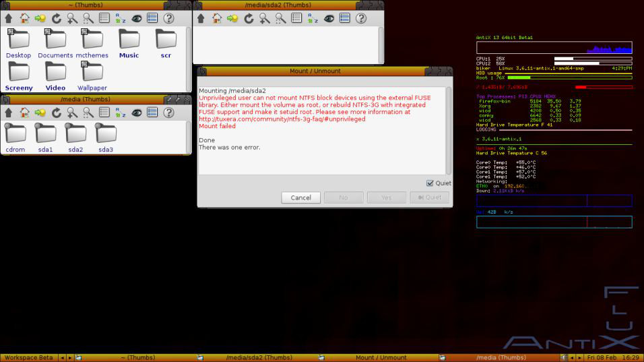Select the cdrom mount point folder
644x362 pixels.
pyautogui.click(x=15, y=138)
